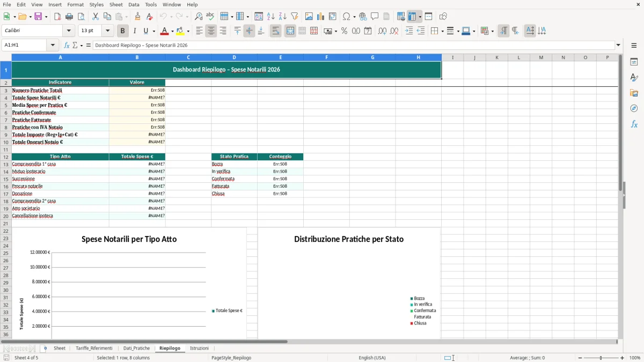The width and height of the screenshot is (644, 362).
Task: Click the zoom in plus button
Action: click(x=623, y=358)
